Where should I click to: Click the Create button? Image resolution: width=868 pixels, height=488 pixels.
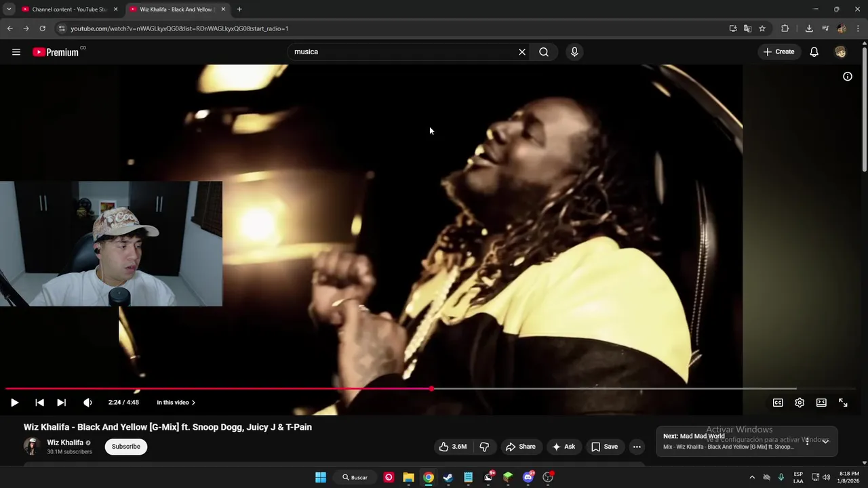pyautogui.click(x=778, y=52)
